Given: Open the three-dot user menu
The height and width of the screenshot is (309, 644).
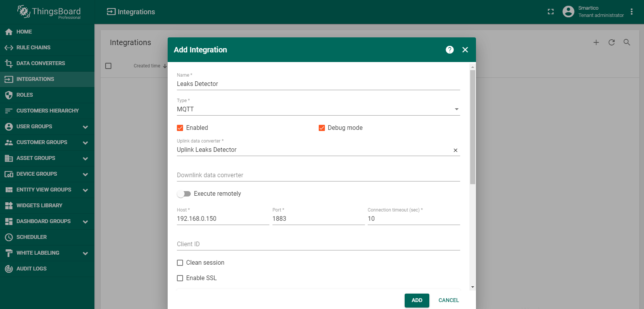Looking at the screenshot, I should 631,12.
